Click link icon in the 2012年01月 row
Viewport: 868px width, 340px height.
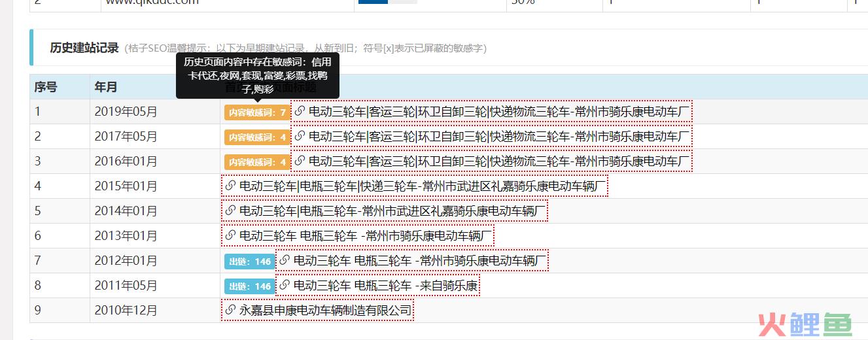tap(285, 260)
